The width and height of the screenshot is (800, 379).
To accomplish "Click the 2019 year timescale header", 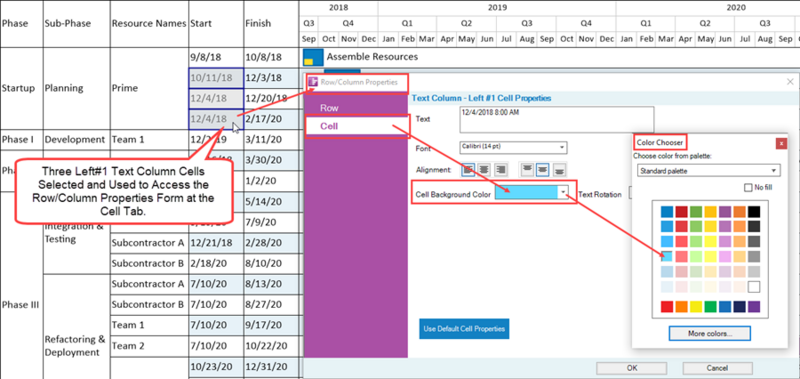I will pyautogui.click(x=497, y=8).
